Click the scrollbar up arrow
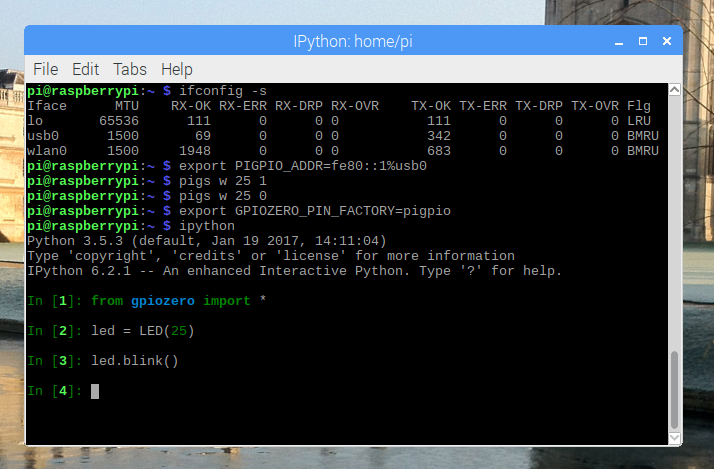 pos(674,90)
